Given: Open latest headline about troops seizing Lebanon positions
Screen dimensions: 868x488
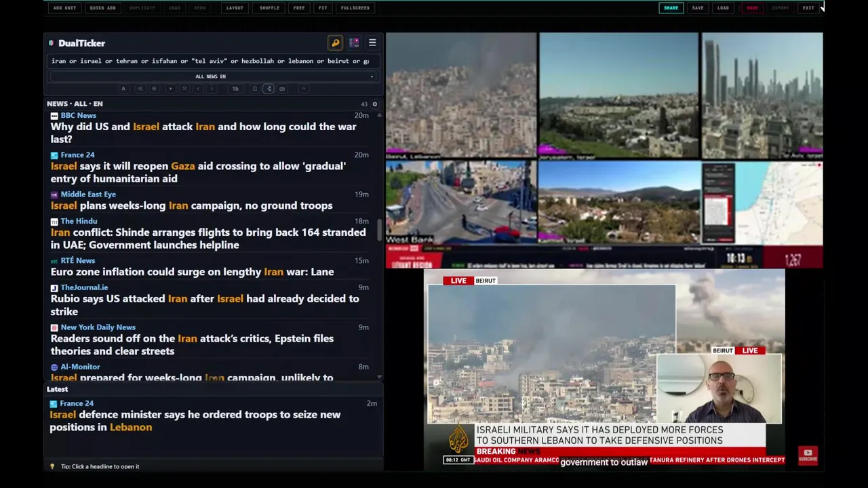Looking at the screenshot, I should [195, 421].
